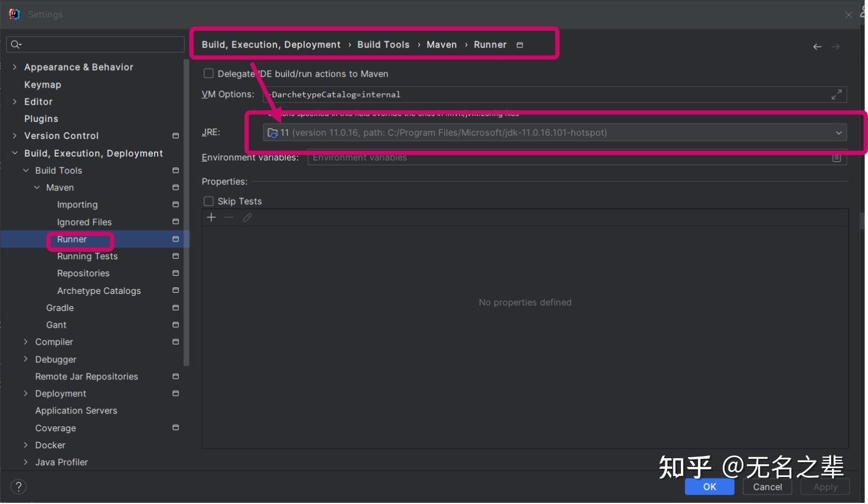This screenshot has width=868, height=504.
Task: Open Application Servers settings
Action: [x=76, y=411]
